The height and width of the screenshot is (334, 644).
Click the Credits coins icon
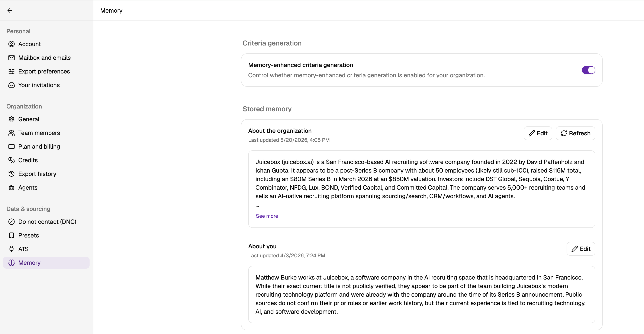[12, 160]
